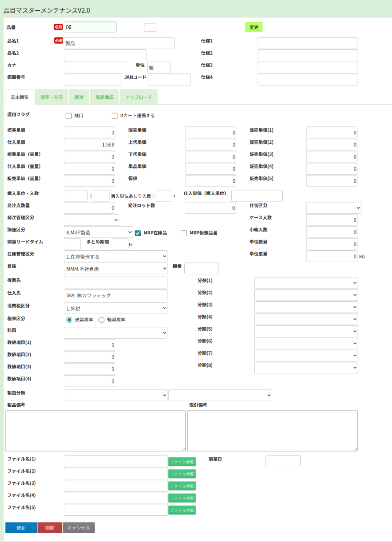The image size is (392, 542).
Task: Enable the 諸口 checkbox
Action: pos(69,116)
